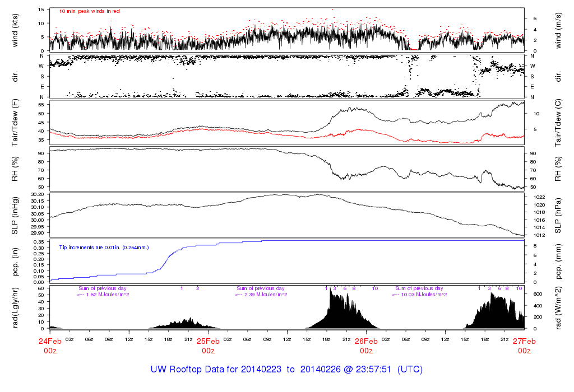The width and height of the screenshot is (574, 392).
Task: Select the 27Feb date marker
Action: [524, 341]
